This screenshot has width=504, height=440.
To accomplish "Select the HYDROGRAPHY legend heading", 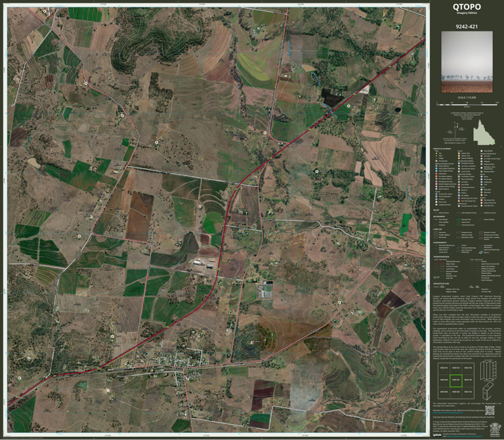I will click(x=440, y=243).
